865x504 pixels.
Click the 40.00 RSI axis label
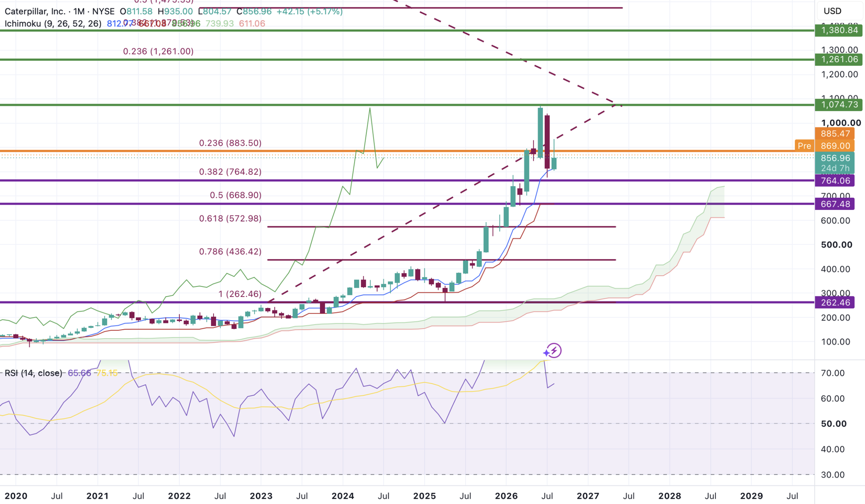[833, 449]
